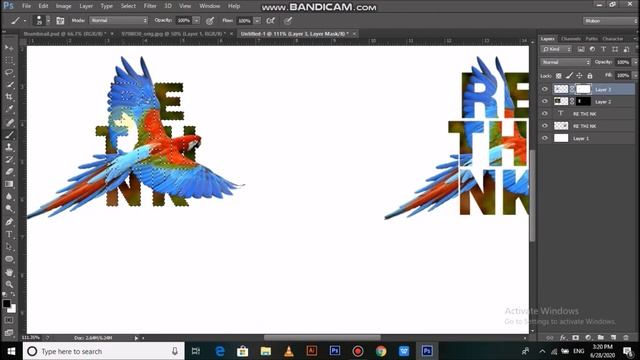Delete layer using the trash icon

(626, 338)
